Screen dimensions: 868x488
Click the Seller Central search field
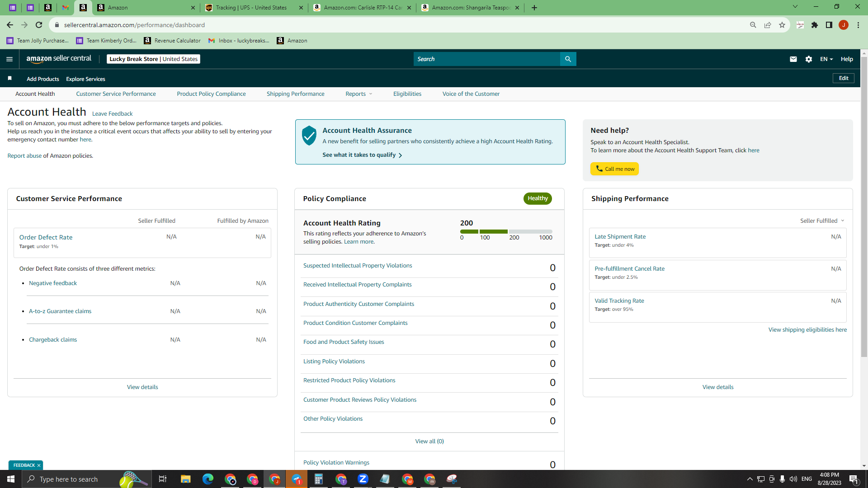[487, 59]
